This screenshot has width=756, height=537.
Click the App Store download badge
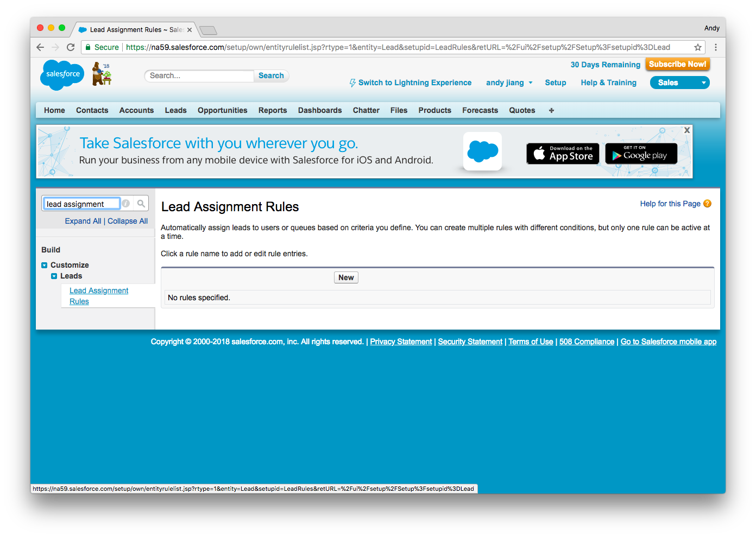pos(563,154)
